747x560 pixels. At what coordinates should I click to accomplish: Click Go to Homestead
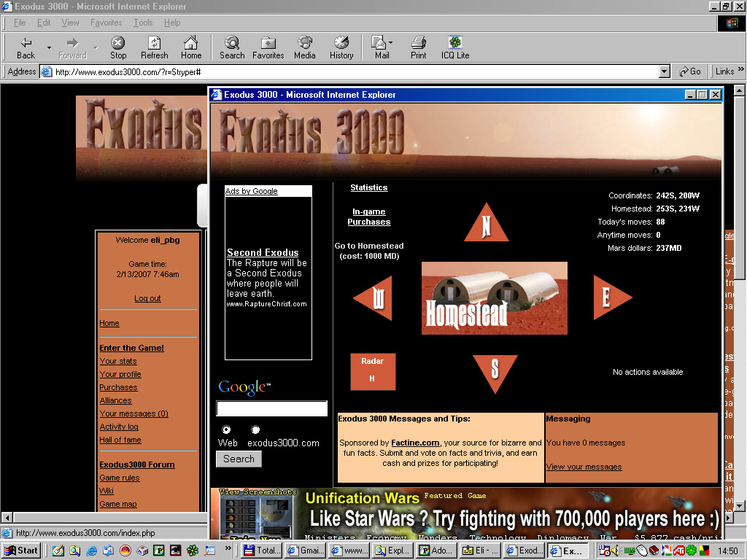pos(368,251)
